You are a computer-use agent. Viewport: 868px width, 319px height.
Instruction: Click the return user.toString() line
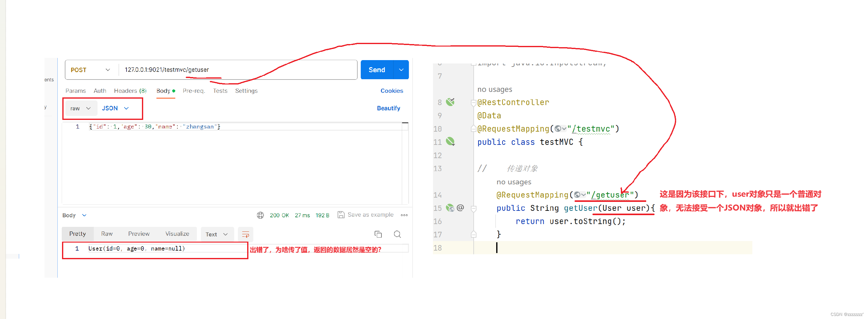coord(571,221)
